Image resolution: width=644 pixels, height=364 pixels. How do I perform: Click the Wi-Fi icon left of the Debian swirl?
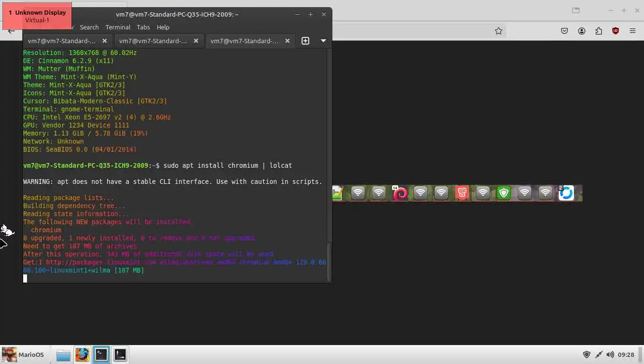coord(379,193)
